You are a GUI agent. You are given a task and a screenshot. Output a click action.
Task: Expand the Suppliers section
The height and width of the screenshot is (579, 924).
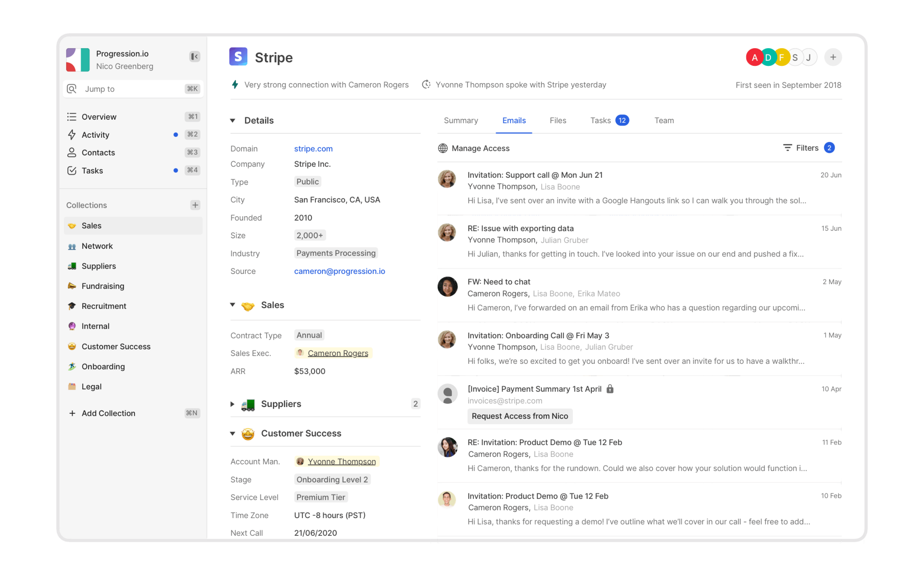pos(232,404)
